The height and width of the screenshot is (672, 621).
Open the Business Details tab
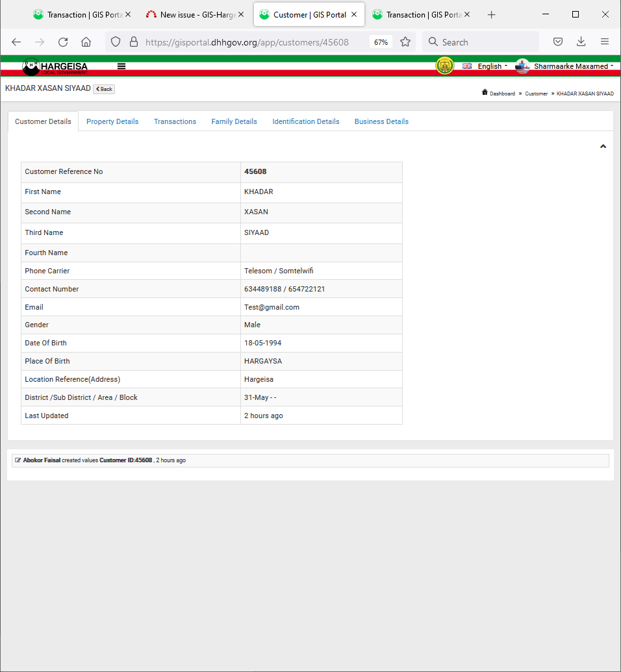[x=381, y=121]
